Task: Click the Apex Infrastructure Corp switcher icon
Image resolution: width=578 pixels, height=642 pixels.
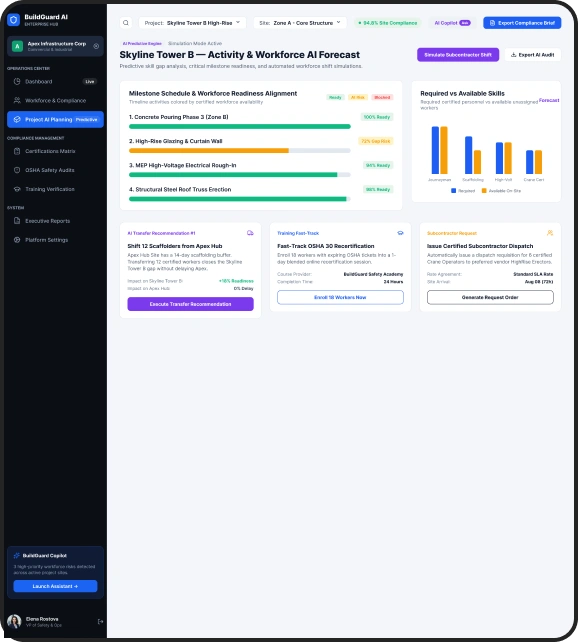Action: (x=96, y=46)
